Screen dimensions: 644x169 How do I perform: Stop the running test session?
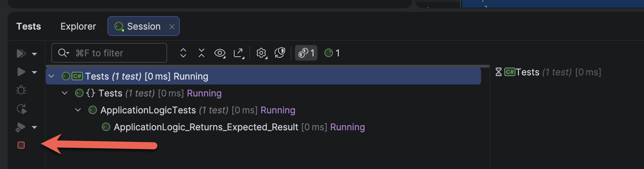(x=21, y=145)
